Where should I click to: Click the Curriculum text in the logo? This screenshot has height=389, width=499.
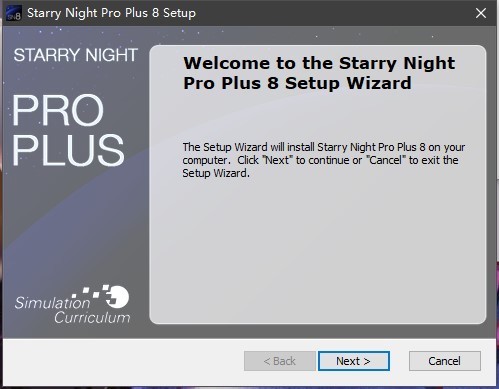point(92,317)
